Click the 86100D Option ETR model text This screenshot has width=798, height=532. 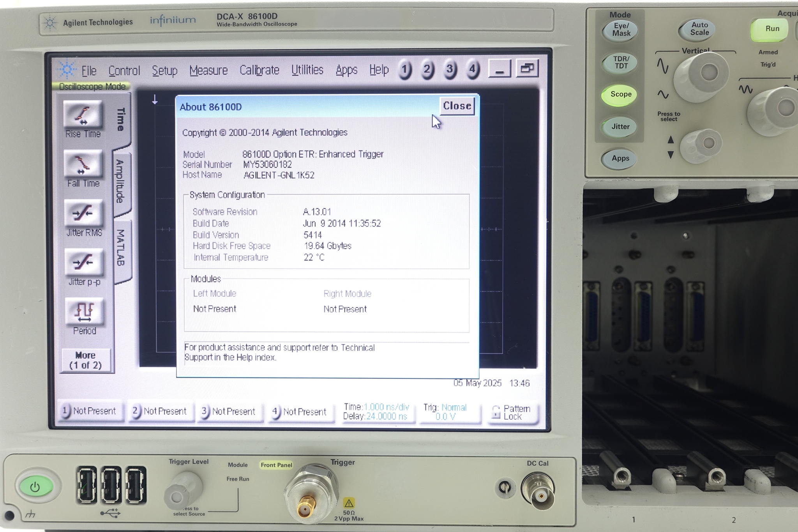[x=313, y=154]
